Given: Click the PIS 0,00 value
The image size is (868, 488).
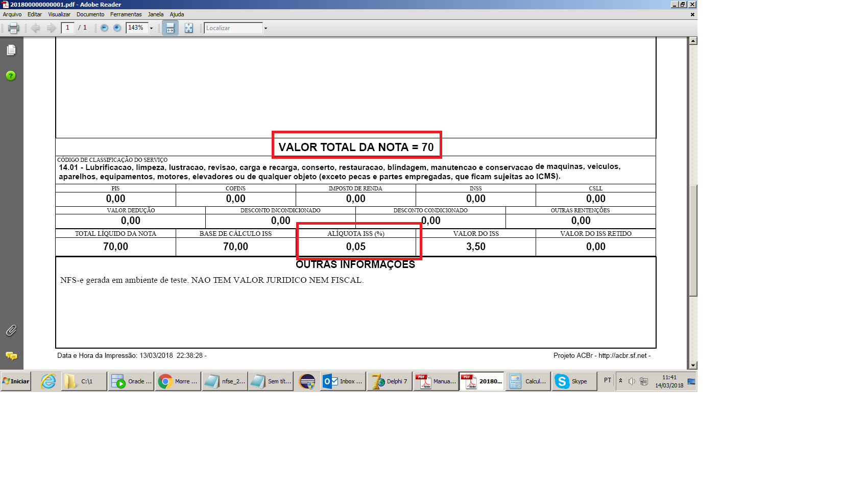Looking at the screenshot, I should pos(116,199).
